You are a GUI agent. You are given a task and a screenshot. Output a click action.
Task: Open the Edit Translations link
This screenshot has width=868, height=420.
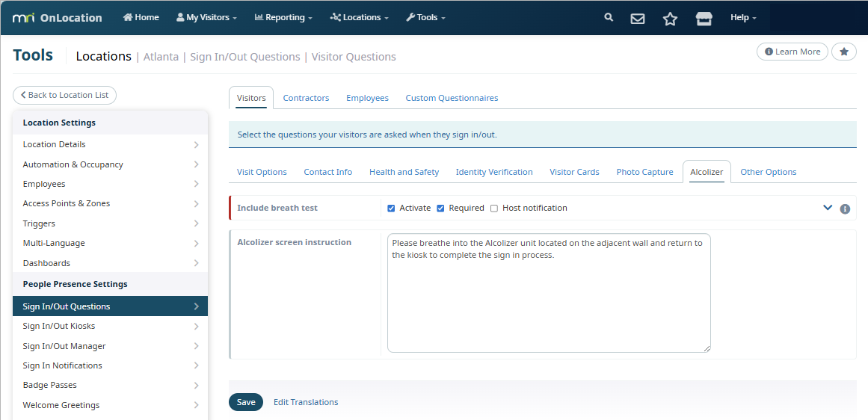[x=306, y=402]
